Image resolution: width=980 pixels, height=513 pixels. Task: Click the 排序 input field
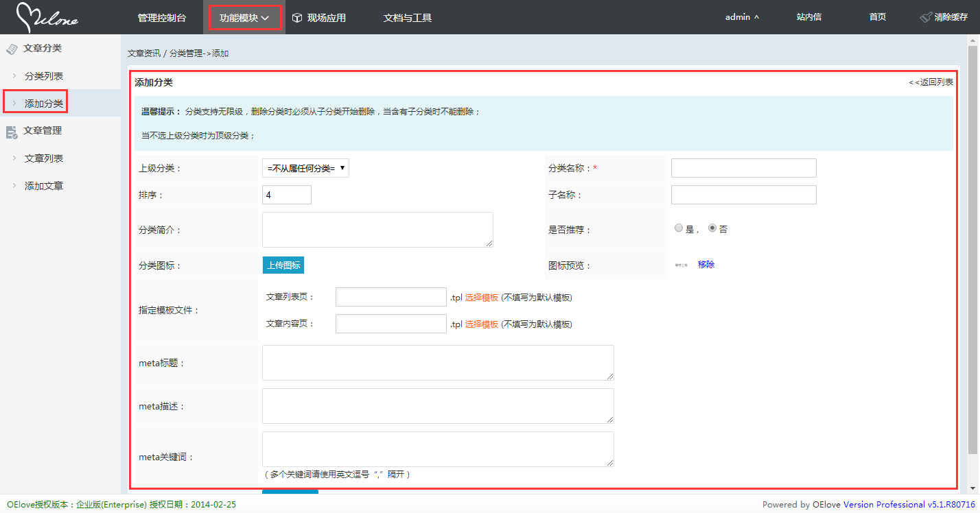[x=287, y=195]
